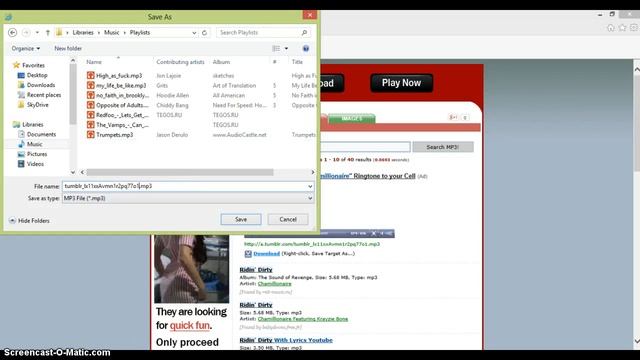
Task: Open Music library in navigation pane
Action: point(35,144)
